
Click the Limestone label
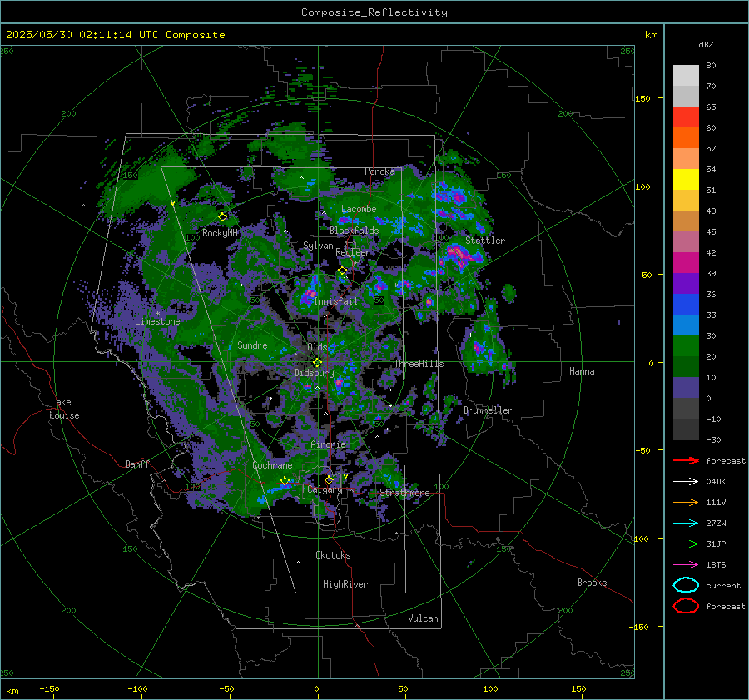(157, 321)
